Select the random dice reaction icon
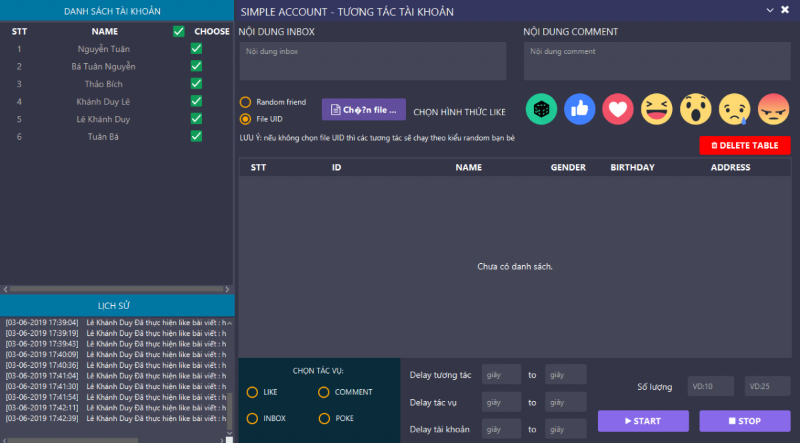800x443 pixels. [x=541, y=109]
